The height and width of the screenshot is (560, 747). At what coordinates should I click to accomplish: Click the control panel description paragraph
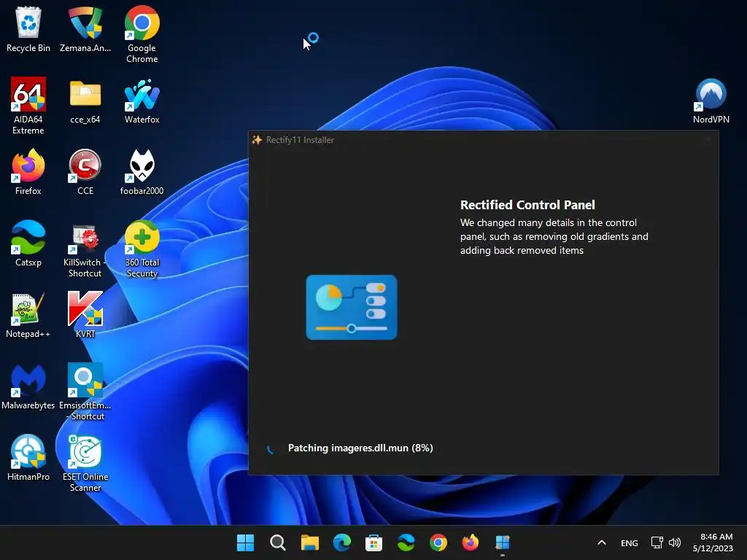[554, 237]
